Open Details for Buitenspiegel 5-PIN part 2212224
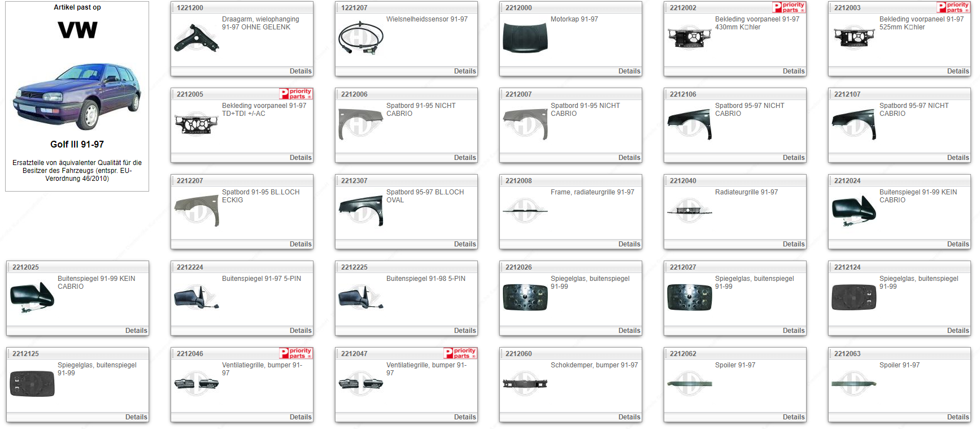 click(x=300, y=331)
